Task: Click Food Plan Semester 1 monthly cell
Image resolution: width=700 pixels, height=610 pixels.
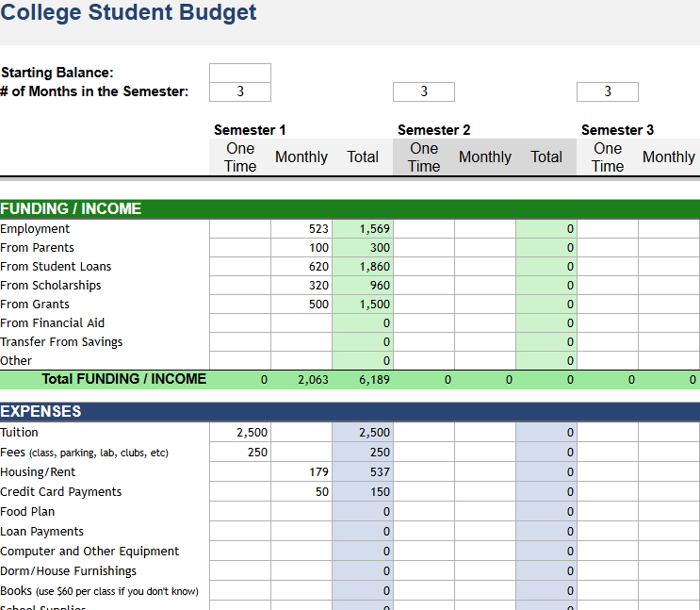Action: 301,511
